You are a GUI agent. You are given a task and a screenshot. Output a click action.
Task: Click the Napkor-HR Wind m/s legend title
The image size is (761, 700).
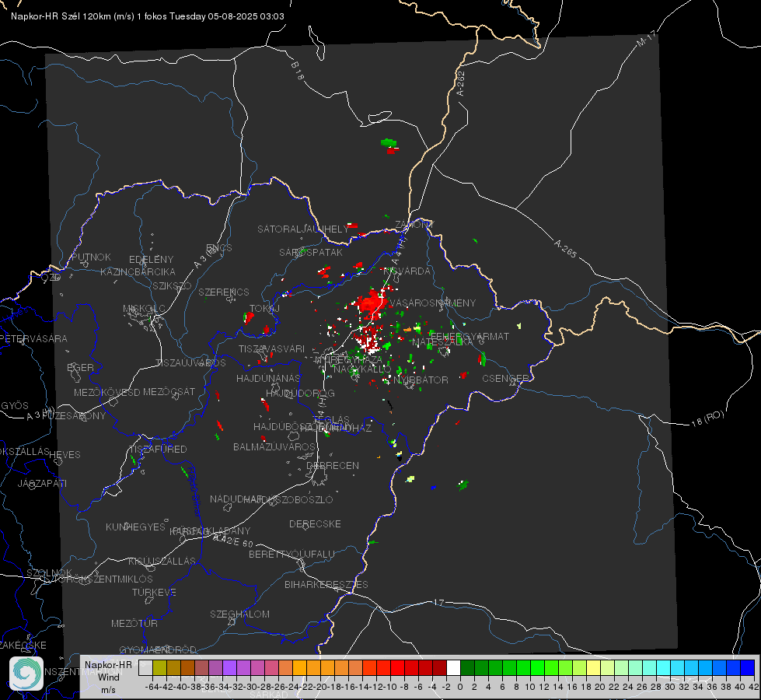(108, 677)
